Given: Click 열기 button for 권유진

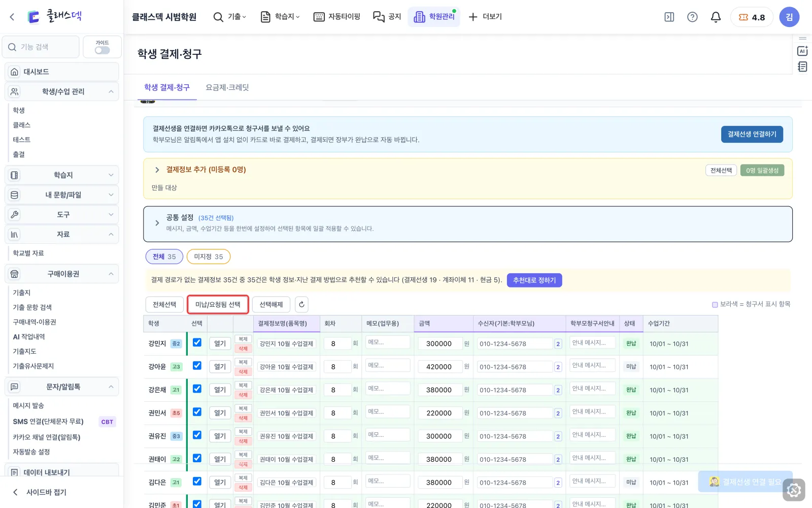Looking at the screenshot, I should [x=220, y=436].
